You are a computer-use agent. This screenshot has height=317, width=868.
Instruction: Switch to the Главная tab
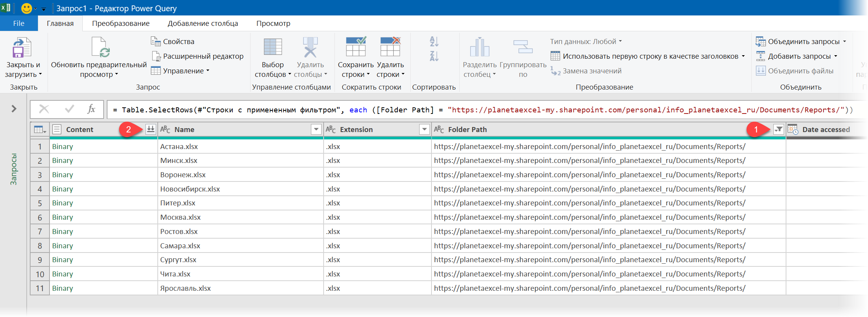pos(60,23)
